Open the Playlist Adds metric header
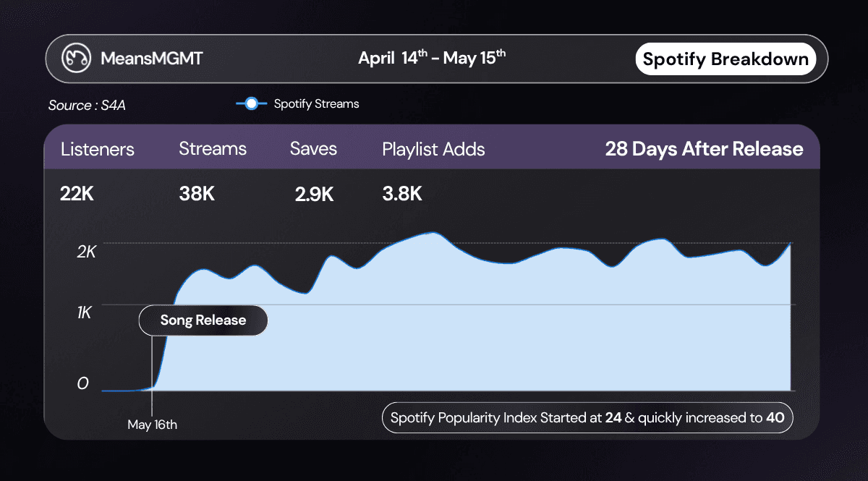868x481 pixels. (433, 150)
